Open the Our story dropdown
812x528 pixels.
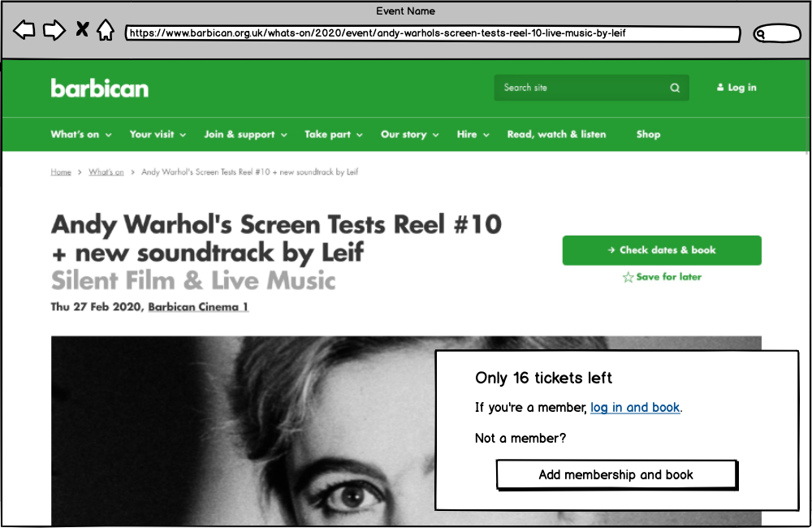tap(409, 135)
